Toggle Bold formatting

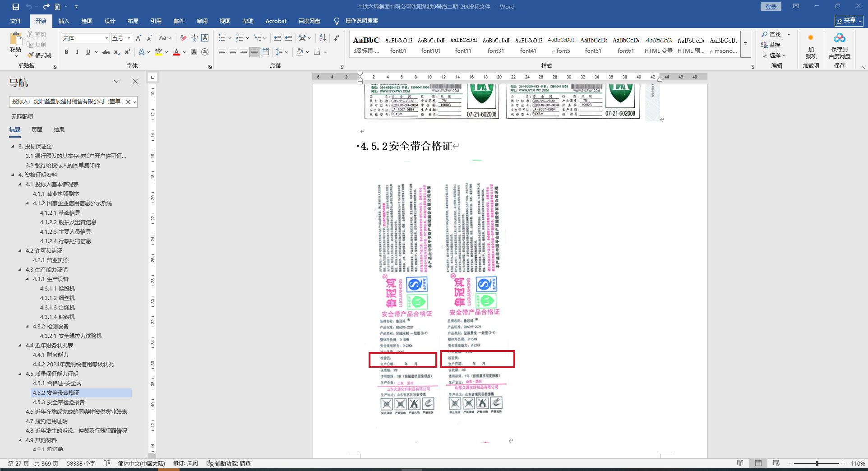coord(66,52)
